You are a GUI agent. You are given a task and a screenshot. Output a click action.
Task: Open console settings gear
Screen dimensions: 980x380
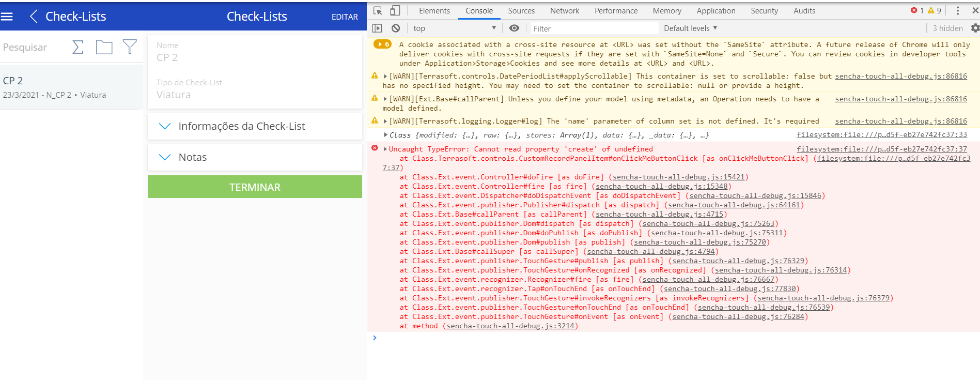pyautogui.click(x=975, y=28)
